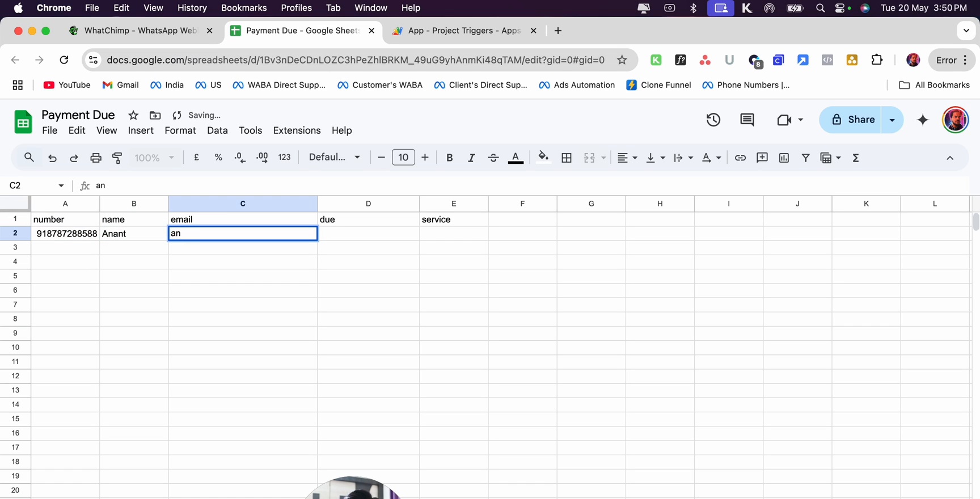Increase font size with plus button

click(x=425, y=158)
